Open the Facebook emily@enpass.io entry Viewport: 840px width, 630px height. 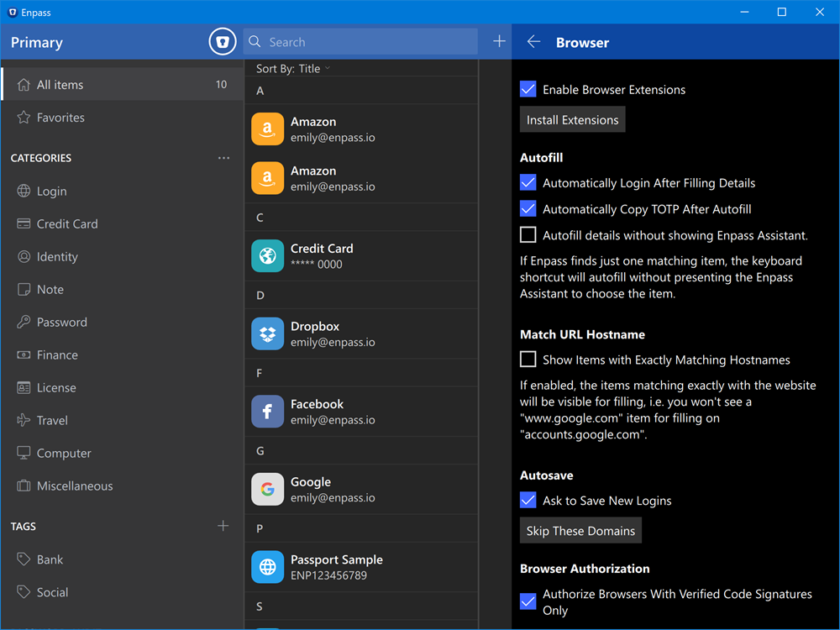[361, 412]
